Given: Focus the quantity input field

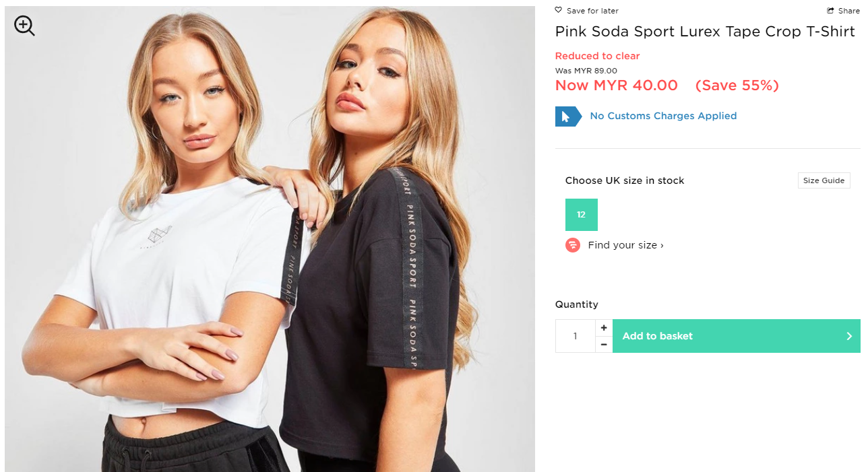Looking at the screenshot, I should [x=575, y=336].
